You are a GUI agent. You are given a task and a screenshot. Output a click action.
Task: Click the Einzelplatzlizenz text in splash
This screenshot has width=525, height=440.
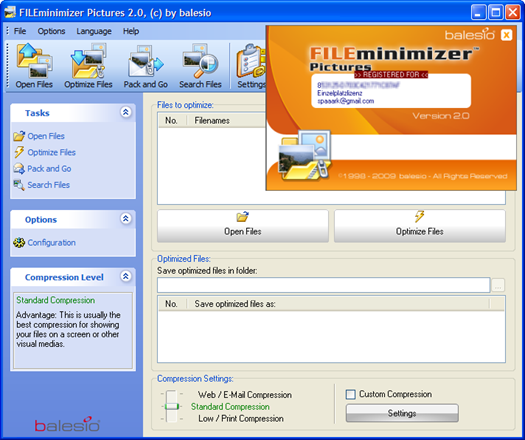[340, 93]
